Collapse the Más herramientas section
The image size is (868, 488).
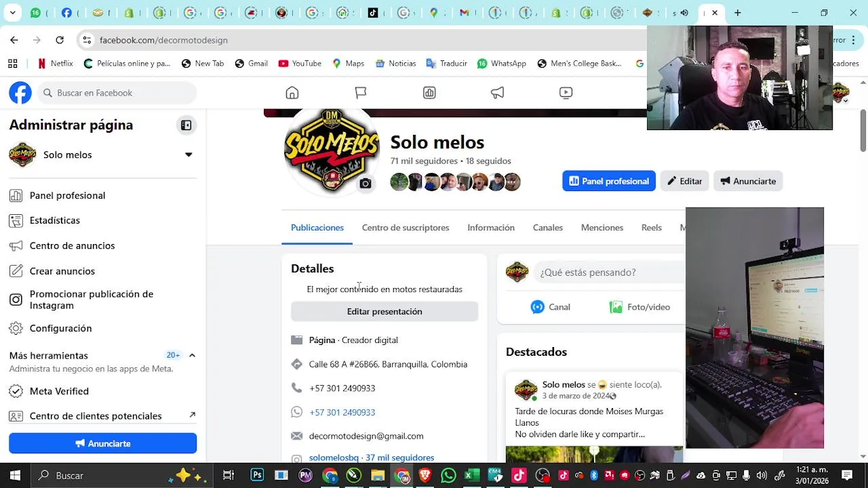tap(192, 355)
